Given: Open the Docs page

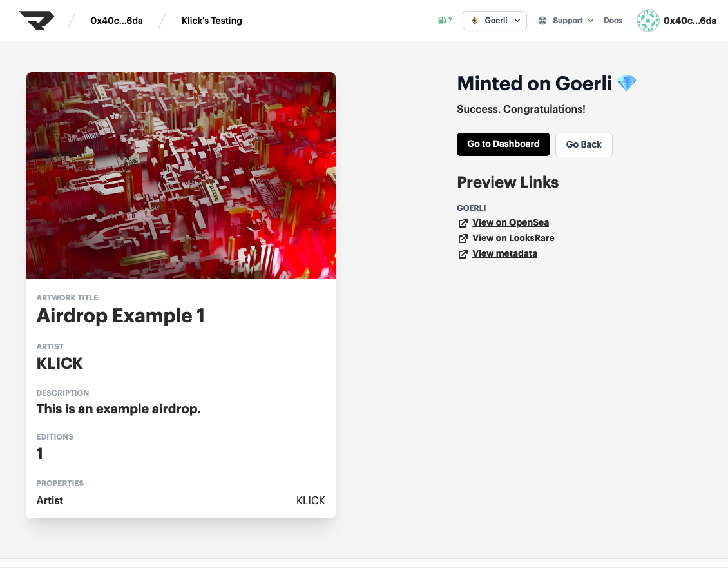Looking at the screenshot, I should click(x=613, y=21).
